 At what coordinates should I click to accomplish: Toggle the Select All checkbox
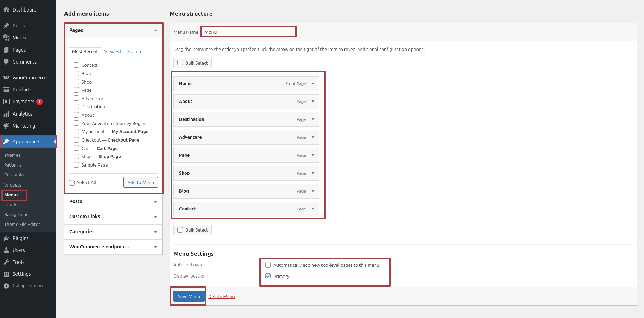click(x=72, y=183)
